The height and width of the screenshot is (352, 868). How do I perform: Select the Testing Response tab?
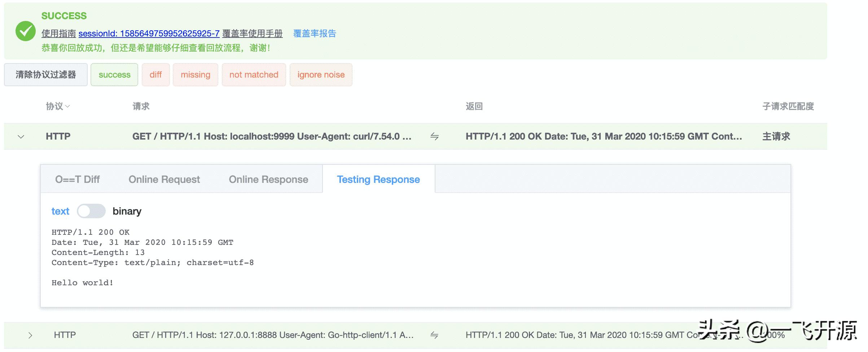point(378,179)
